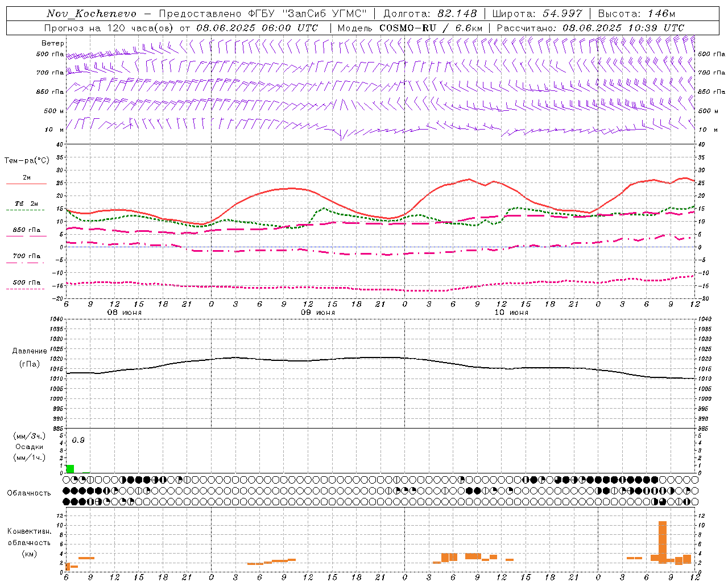
Task: Click the (мм/3ч.) precipitation unit label
Action: 30,436
